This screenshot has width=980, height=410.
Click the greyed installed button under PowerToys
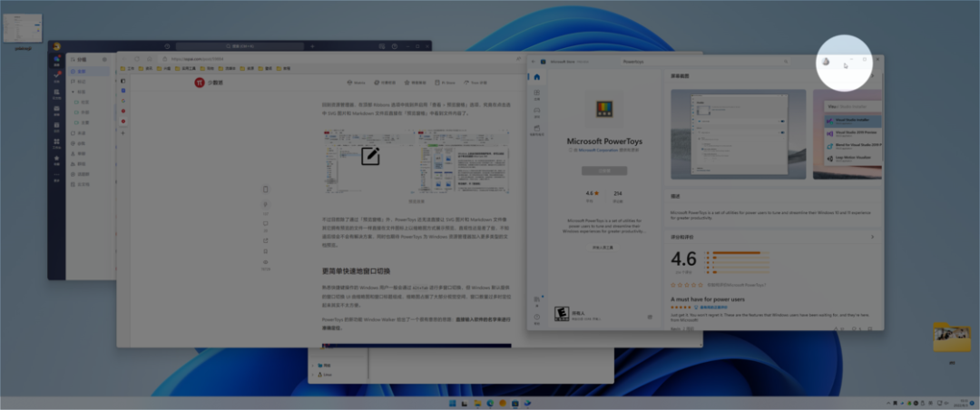click(604, 171)
